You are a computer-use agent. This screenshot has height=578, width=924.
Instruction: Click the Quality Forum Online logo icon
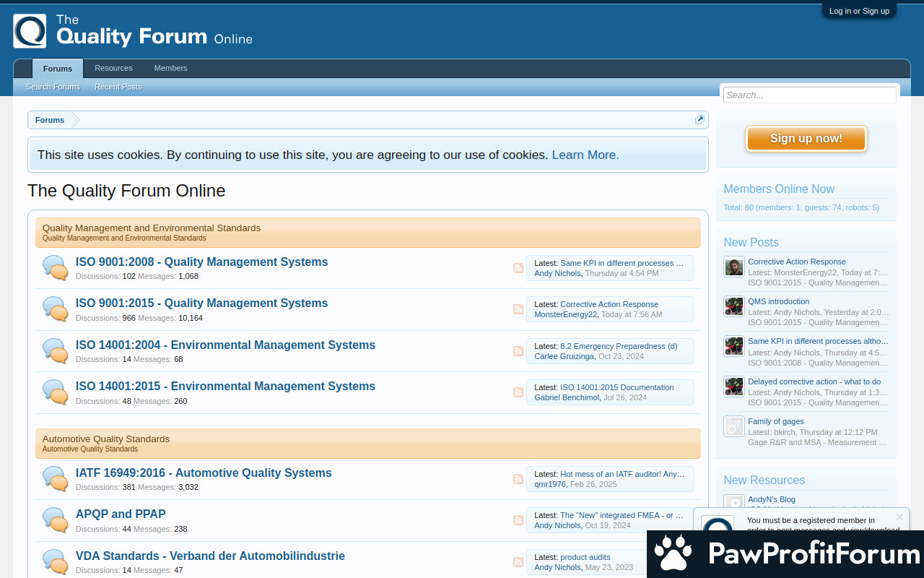(30, 31)
